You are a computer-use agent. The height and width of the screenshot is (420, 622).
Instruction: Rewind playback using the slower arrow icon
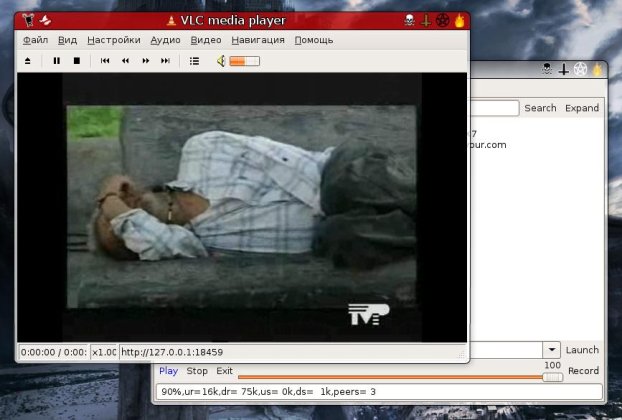point(125,61)
